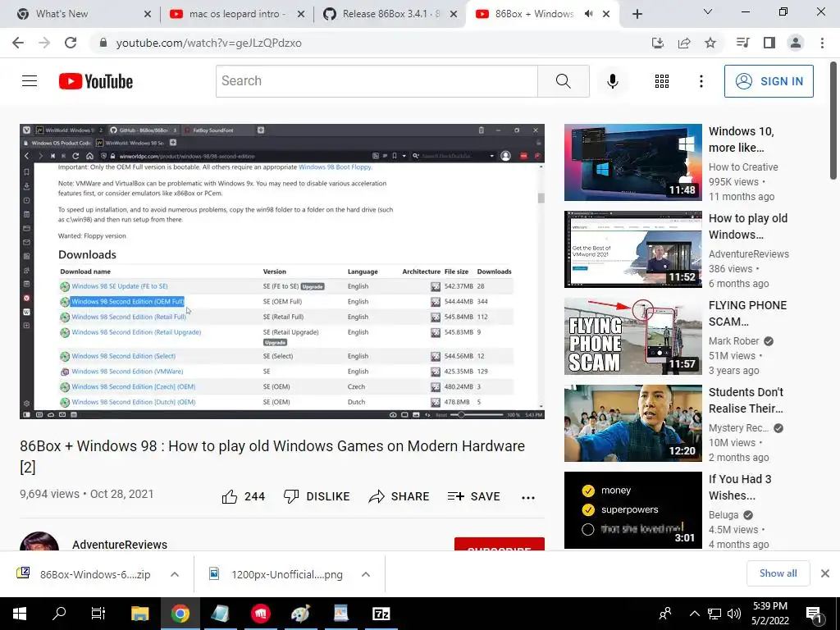Viewport: 840px width, 630px height.
Task: Open 7-Zip from taskbar
Action: [381, 614]
